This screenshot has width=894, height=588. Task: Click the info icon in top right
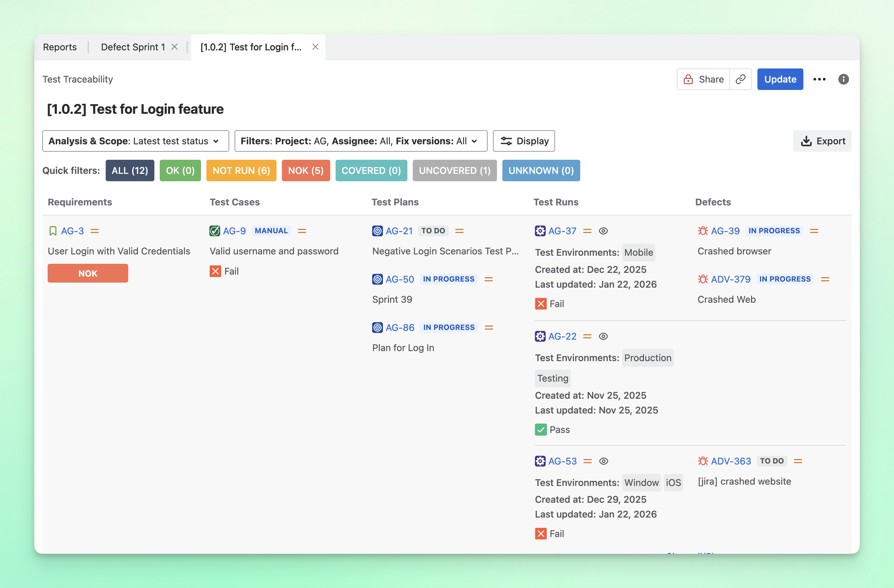point(843,79)
